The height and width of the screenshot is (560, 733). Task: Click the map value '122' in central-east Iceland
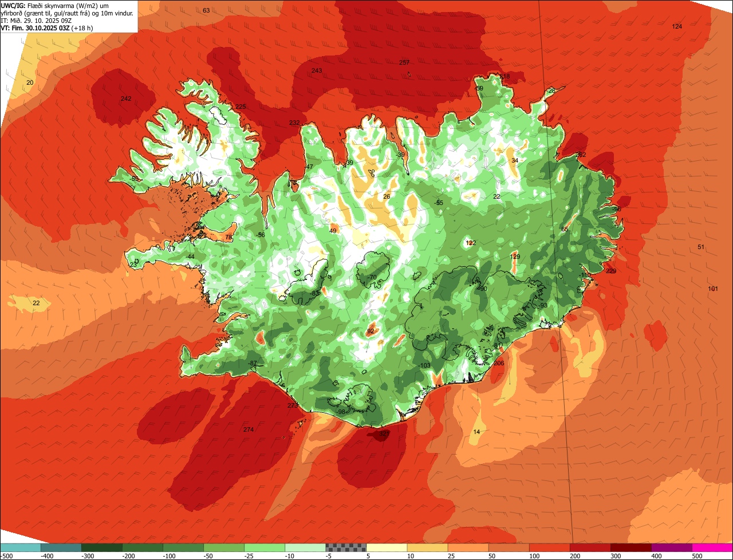pos(471,243)
